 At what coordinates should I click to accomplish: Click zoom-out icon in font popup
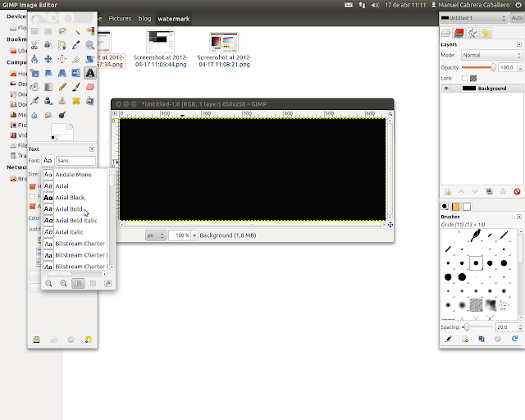(x=49, y=283)
